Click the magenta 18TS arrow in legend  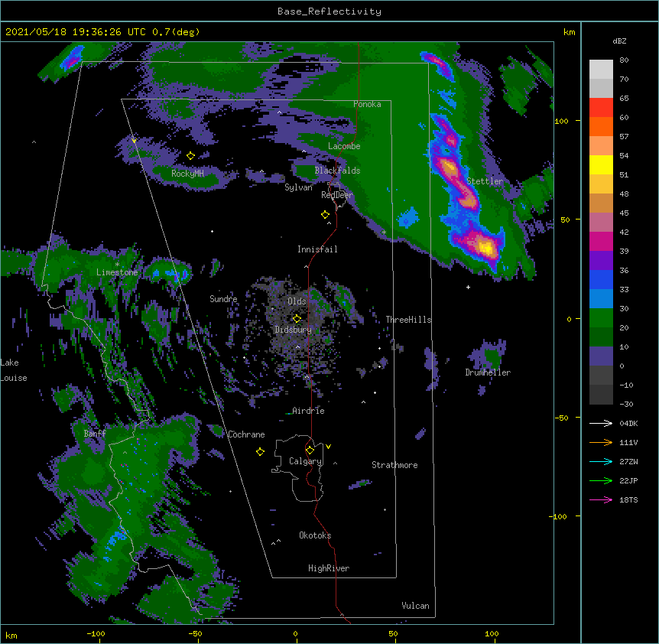[x=601, y=499]
